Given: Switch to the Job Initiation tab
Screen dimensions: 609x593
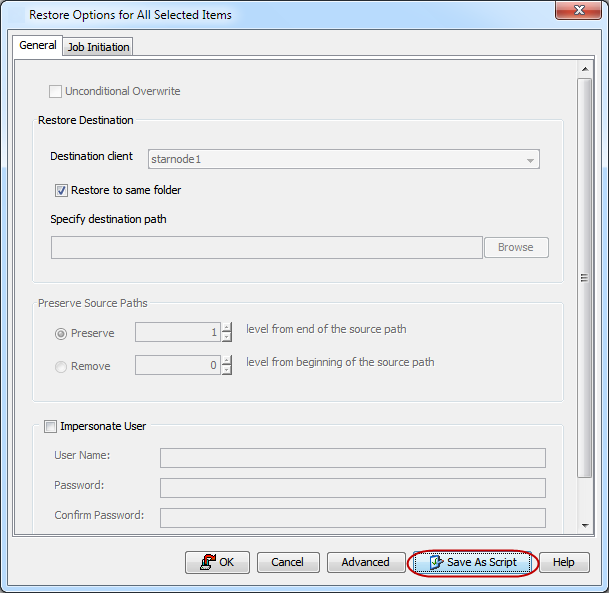Looking at the screenshot, I should 98,47.
